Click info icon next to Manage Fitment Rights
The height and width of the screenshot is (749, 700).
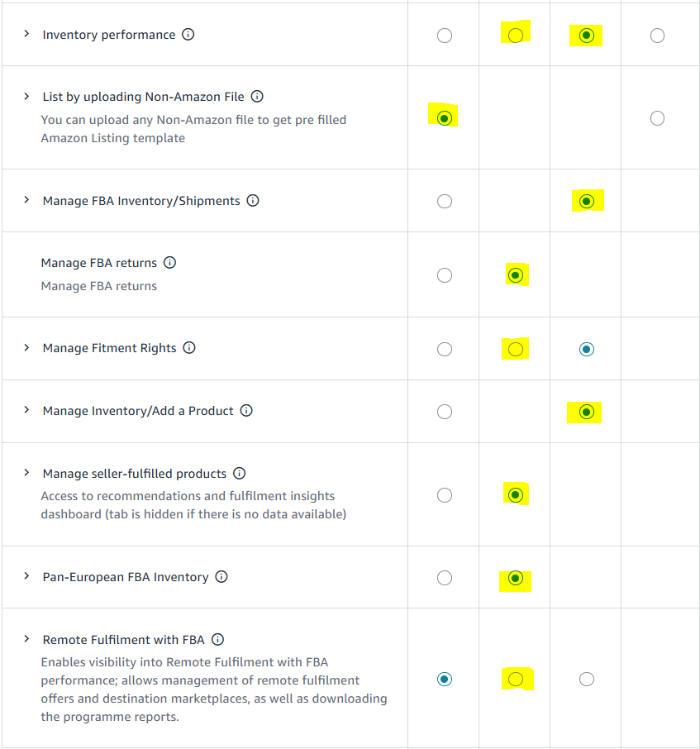click(x=189, y=348)
